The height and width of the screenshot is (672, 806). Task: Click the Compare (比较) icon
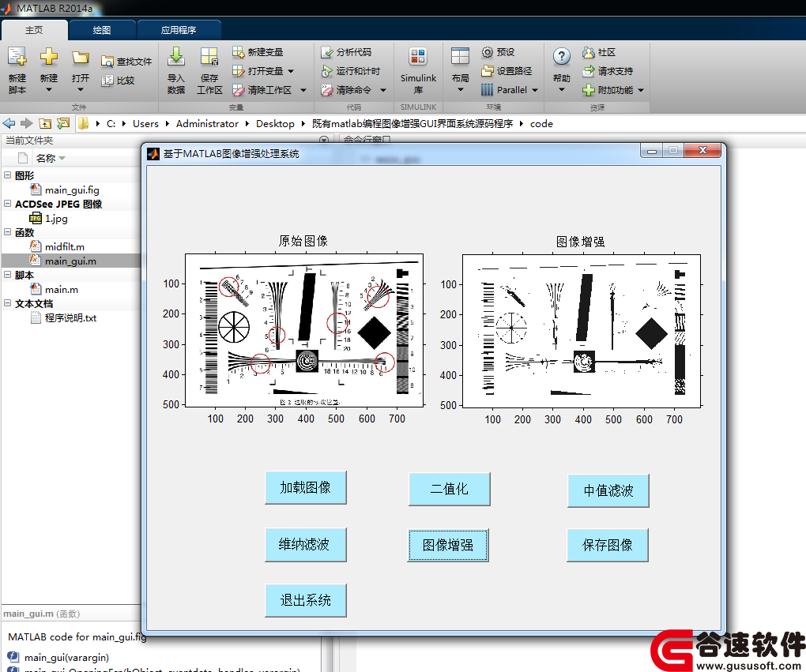107,81
